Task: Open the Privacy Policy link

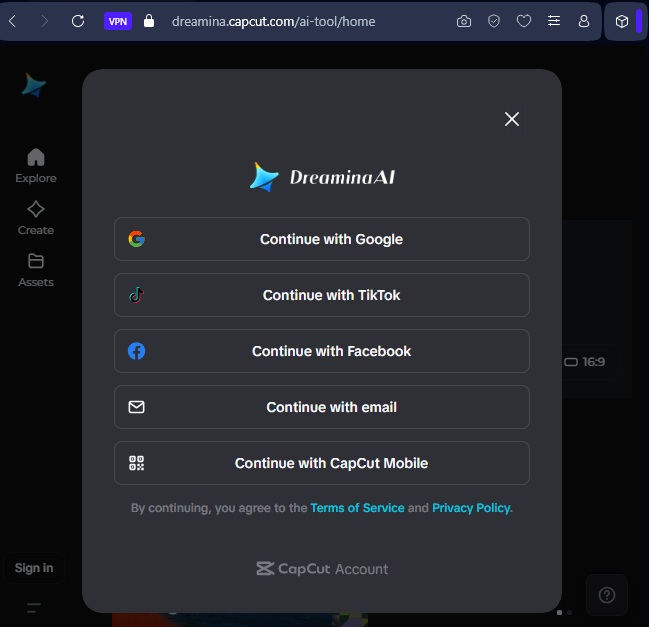Action: 471,508
